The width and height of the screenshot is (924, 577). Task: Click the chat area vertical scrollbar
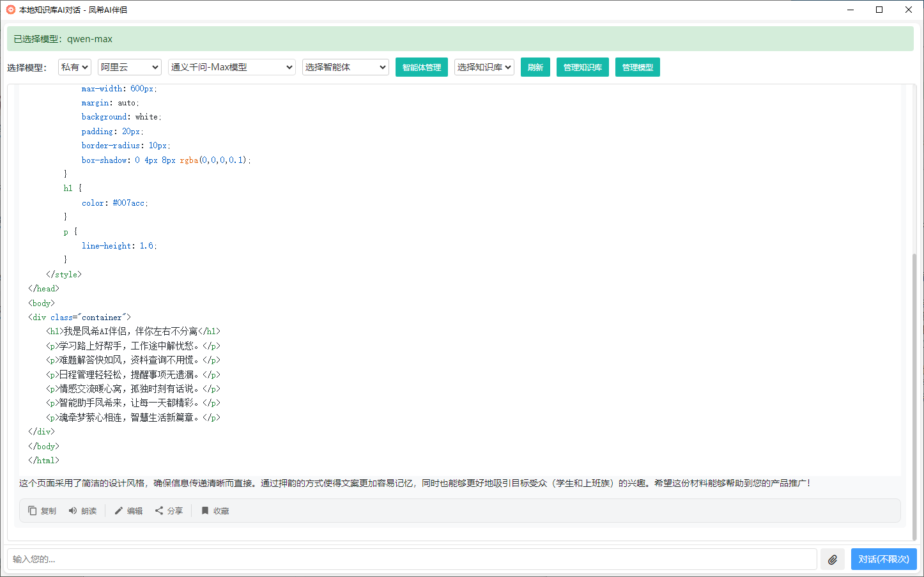coord(914,396)
